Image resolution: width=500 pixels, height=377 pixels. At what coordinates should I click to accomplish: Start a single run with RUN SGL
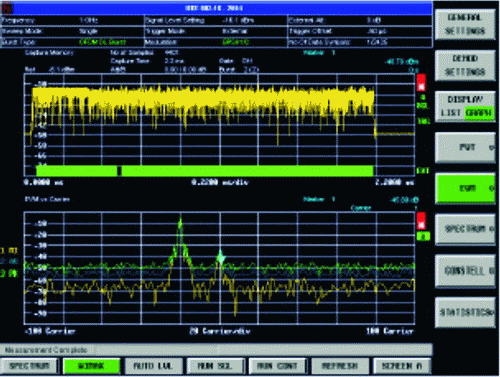tap(215, 366)
